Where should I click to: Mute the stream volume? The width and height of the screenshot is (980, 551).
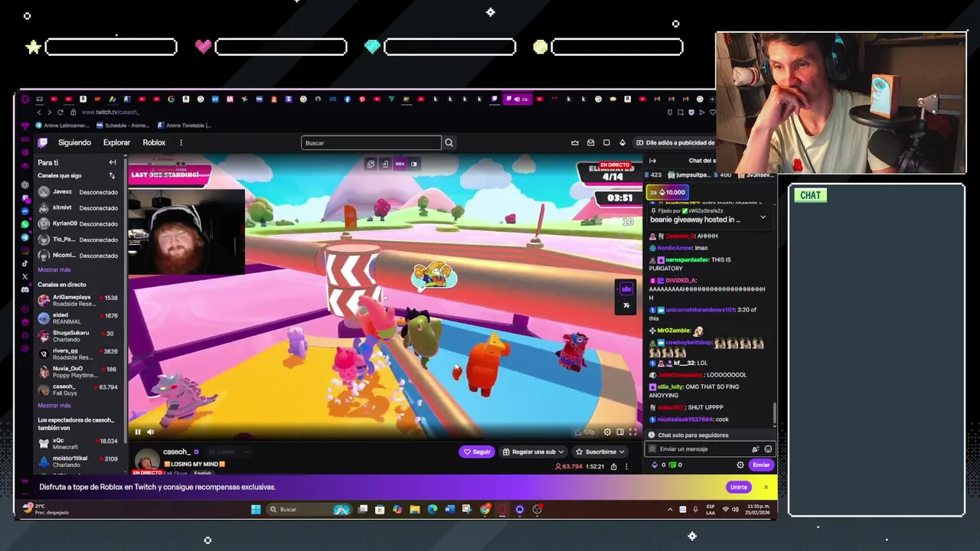(x=150, y=432)
